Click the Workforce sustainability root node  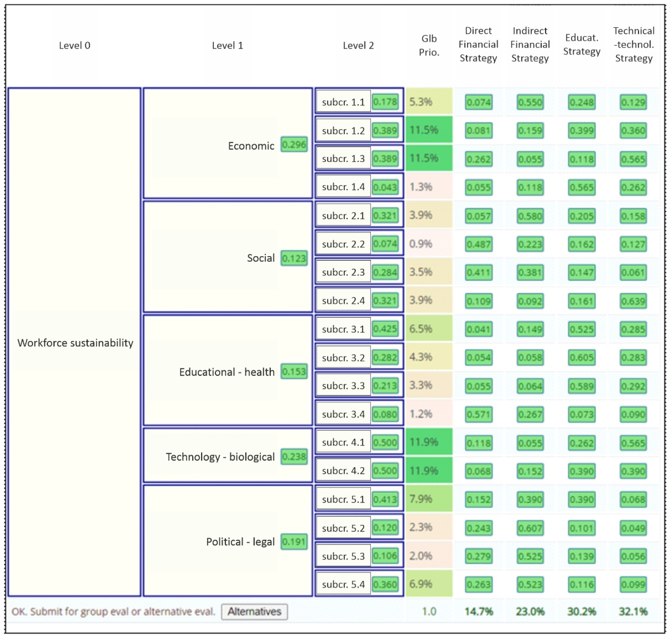pos(75,342)
